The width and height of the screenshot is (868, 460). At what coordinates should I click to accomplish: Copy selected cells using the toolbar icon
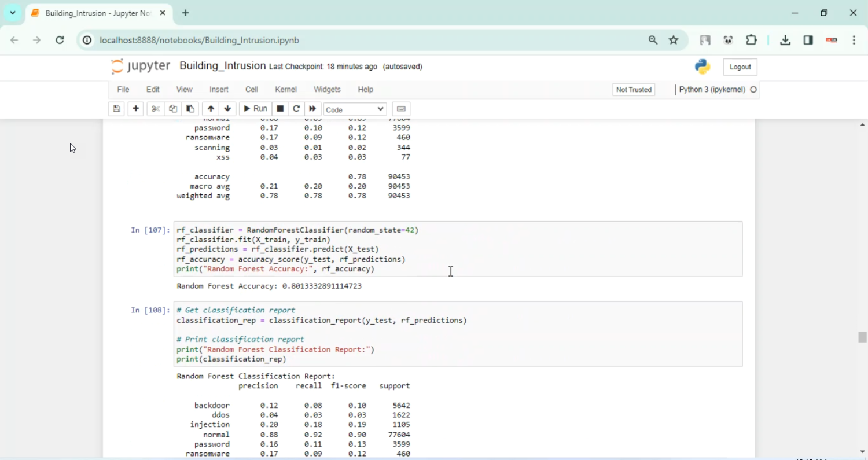(172, 109)
